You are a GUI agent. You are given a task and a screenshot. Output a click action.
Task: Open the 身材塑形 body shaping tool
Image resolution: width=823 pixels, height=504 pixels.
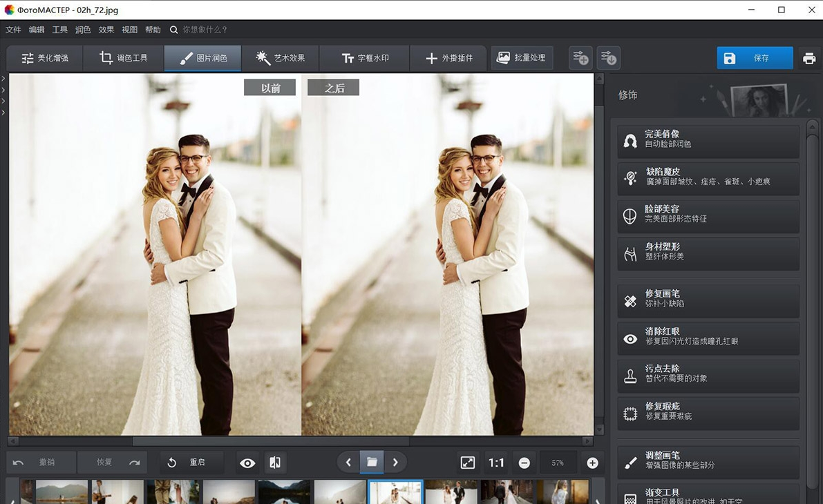(x=708, y=254)
